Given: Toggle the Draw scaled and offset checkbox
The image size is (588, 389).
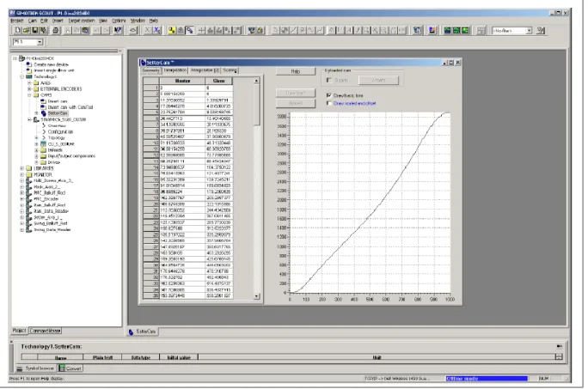Looking at the screenshot, I should point(329,103).
